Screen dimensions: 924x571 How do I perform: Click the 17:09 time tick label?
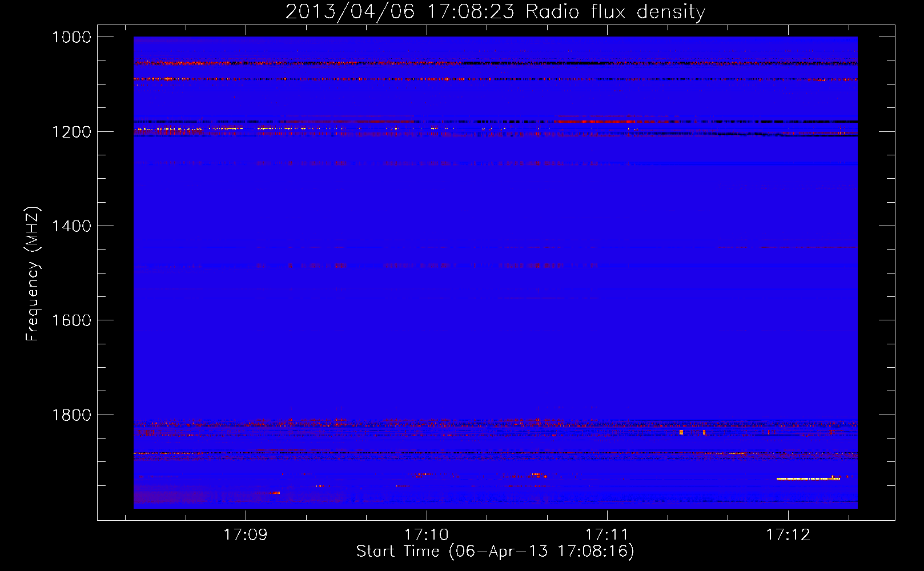pyautogui.click(x=246, y=535)
